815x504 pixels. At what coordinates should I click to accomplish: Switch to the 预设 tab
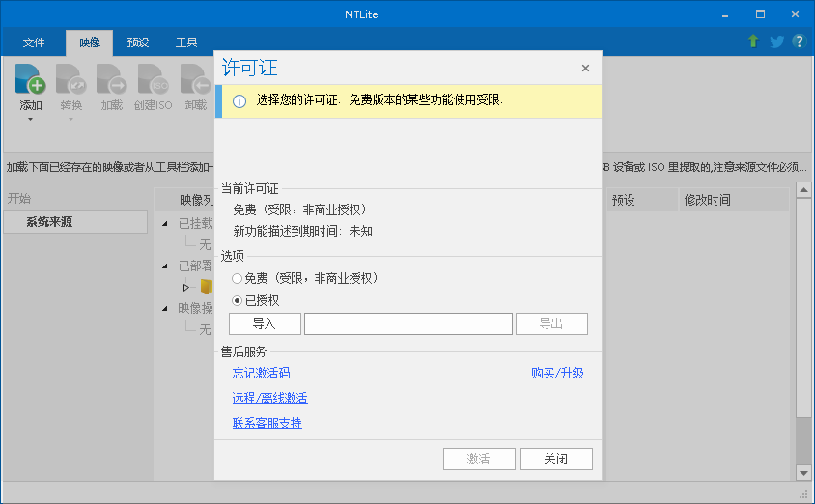point(138,42)
